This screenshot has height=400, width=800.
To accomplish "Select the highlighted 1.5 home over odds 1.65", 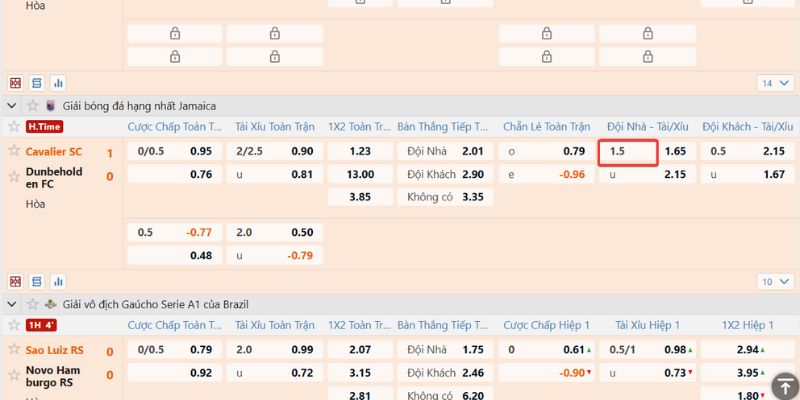I will (675, 151).
